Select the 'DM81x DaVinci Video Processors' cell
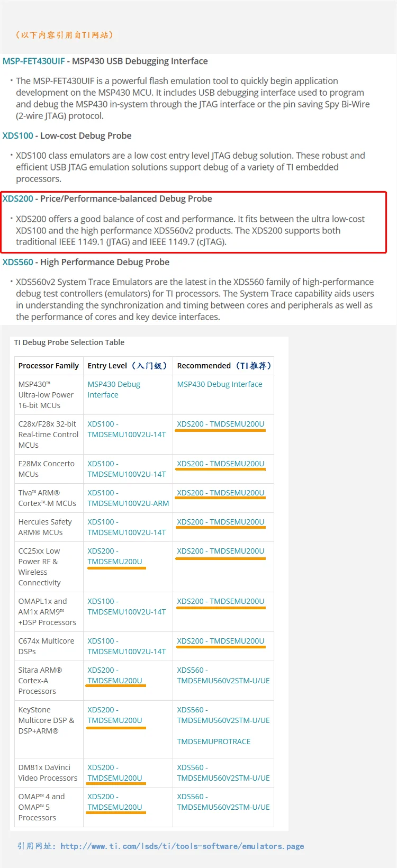Screen dimensions: 397x868 coord(48,773)
